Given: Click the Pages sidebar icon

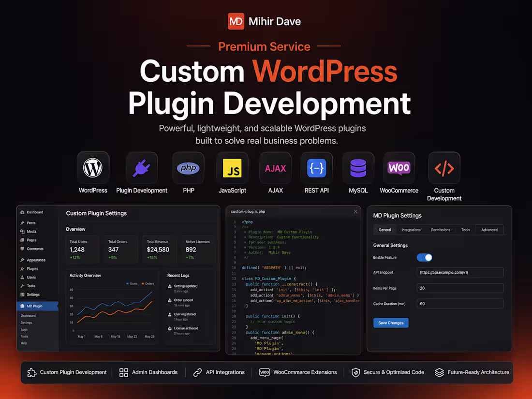Looking at the screenshot, I should coord(22,240).
